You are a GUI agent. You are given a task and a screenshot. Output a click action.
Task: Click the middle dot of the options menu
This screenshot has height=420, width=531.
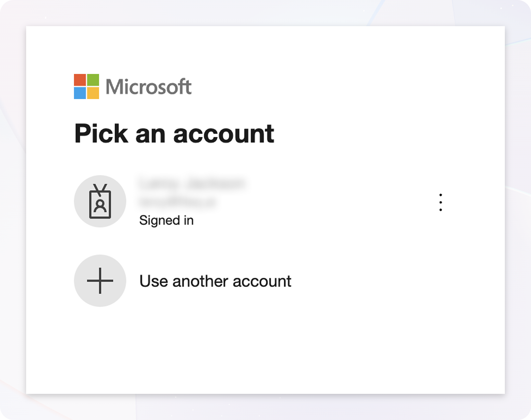click(x=441, y=202)
